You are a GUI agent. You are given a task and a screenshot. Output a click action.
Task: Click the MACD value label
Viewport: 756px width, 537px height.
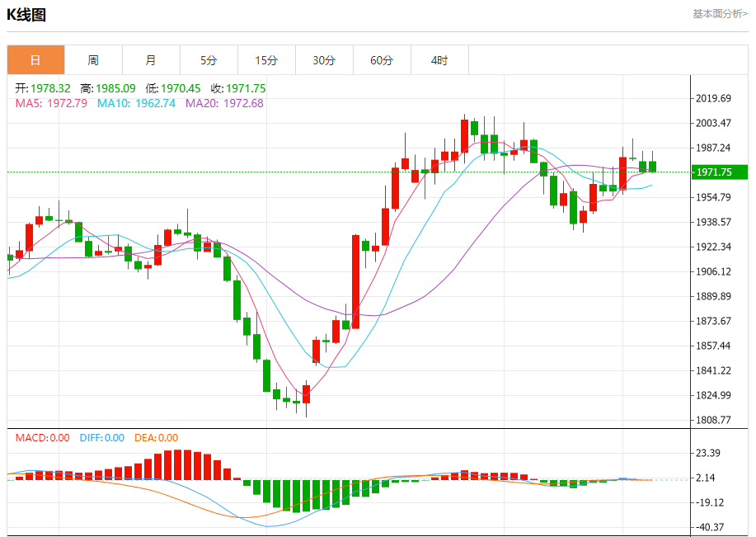[x=42, y=438]
